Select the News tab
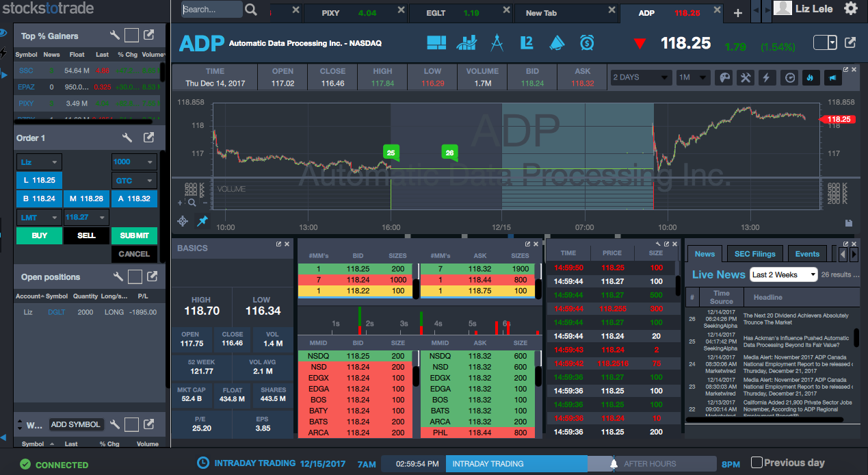Screen dimensions: 868x475 [705, 254]
